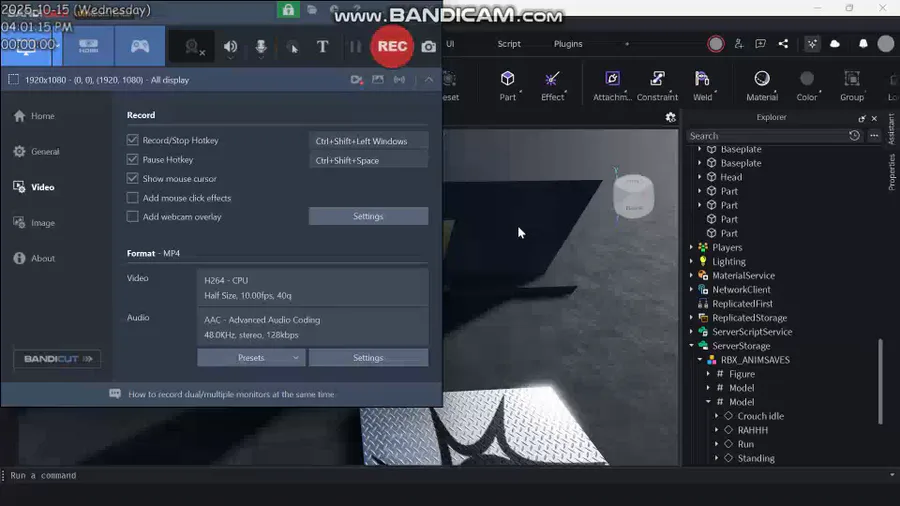Click the cloud icon in Studio top bar
Viewport: 900px width, 506px height.
(x=835, y=44)
